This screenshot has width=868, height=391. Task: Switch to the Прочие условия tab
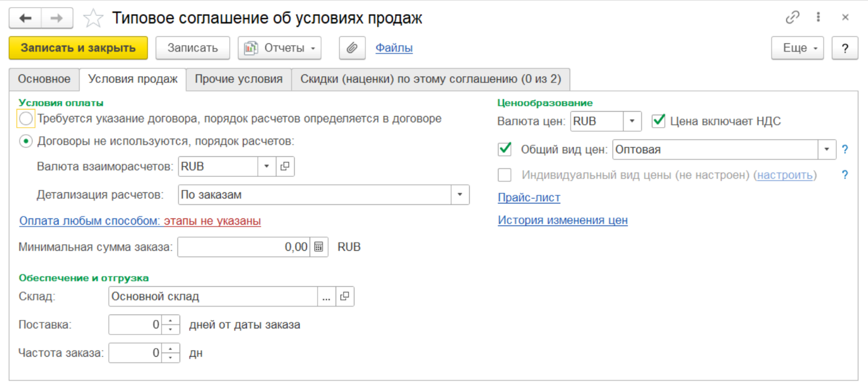239,79
